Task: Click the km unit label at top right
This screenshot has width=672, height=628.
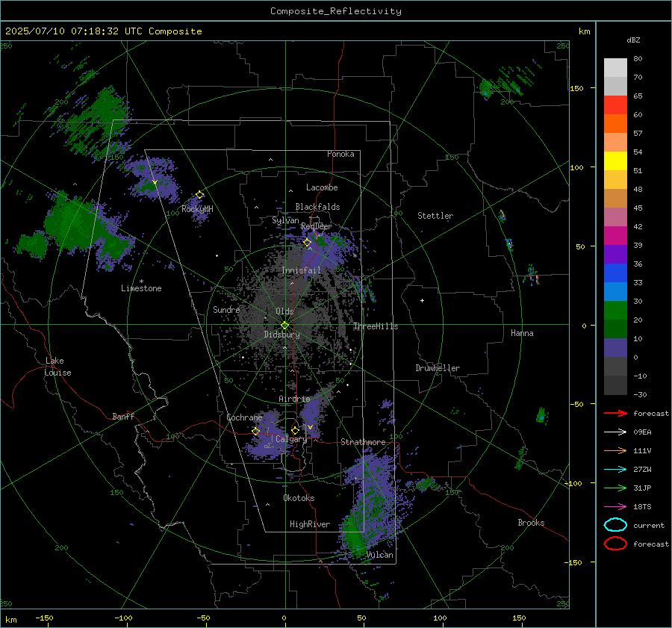Action: pyautogui.click(x=584, y=31)
